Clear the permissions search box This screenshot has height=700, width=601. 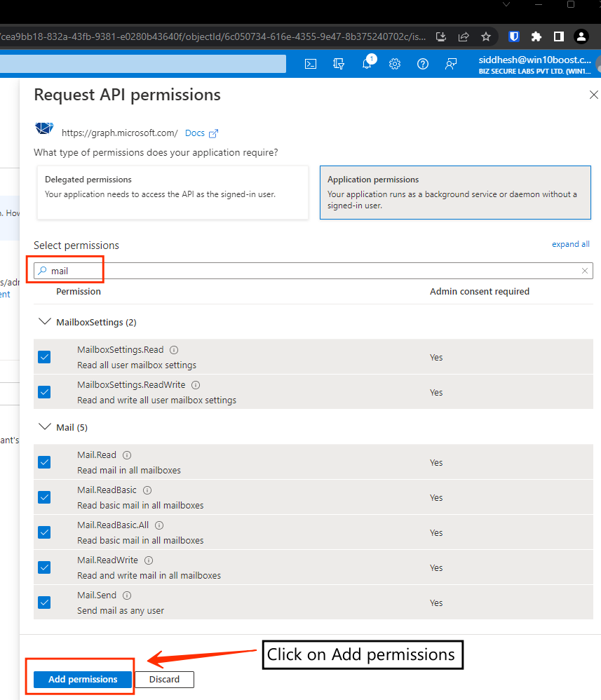(585, 271)
